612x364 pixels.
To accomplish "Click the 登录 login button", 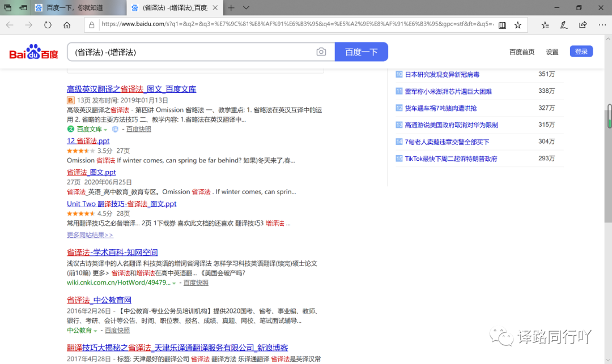I will click(x=581, y=52).
